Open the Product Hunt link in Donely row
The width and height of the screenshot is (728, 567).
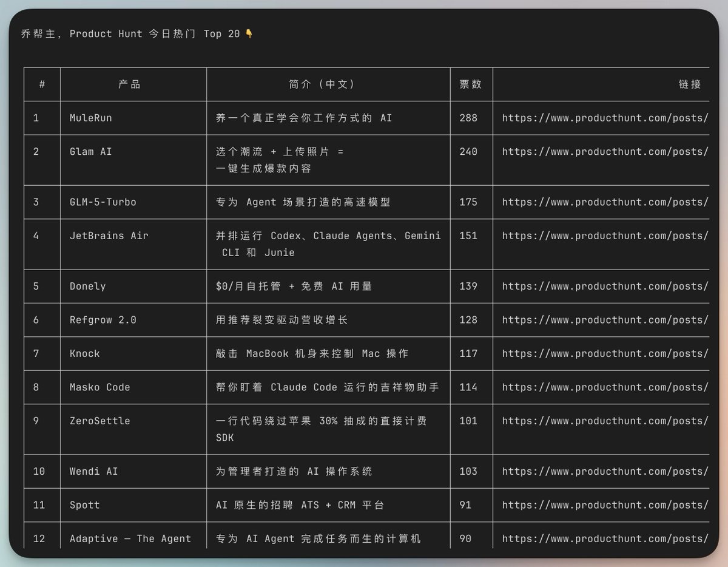pyautogui.click(x=605, y=286)
